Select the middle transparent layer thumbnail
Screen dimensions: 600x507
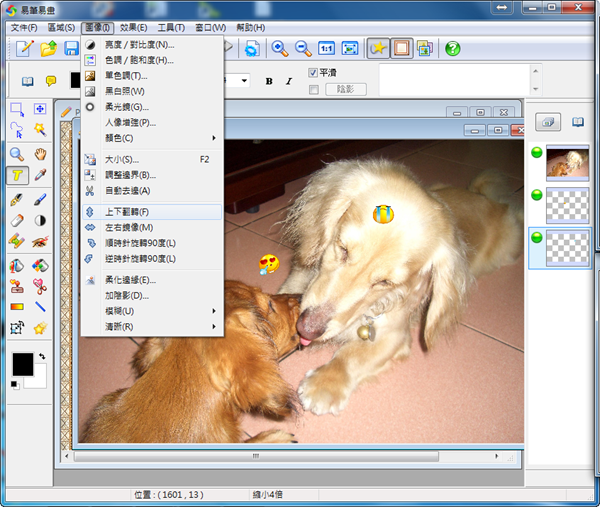point(567,205)
